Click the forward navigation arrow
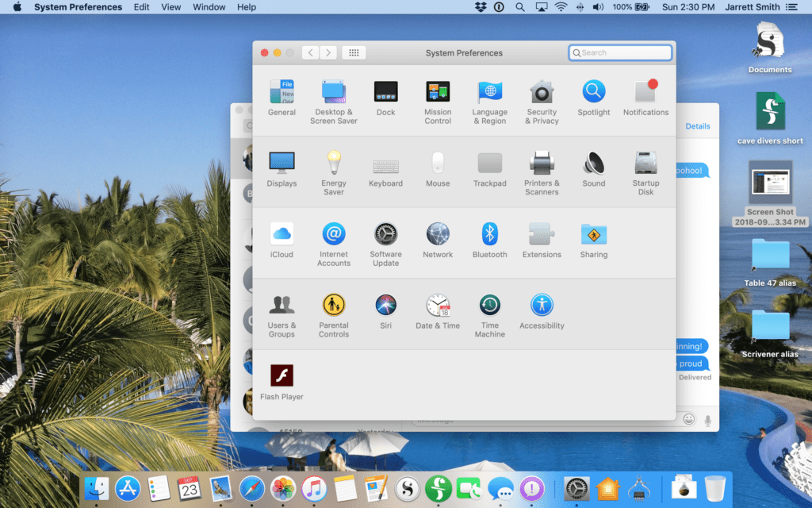The height and width of the screenshot is (508, 812). point(327,52)
